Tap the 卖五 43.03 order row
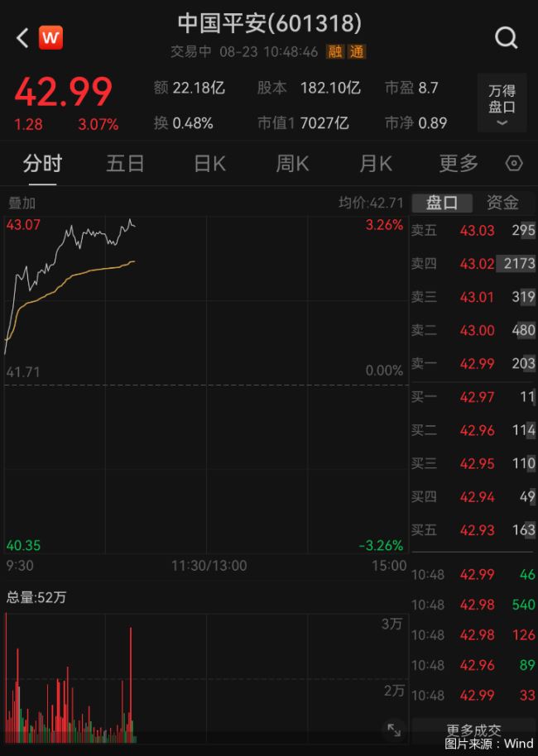 (473, 231)
